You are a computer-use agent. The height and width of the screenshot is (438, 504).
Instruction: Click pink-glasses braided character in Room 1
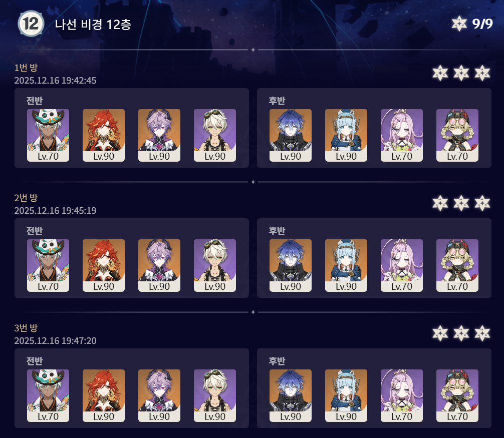[457, 135]
